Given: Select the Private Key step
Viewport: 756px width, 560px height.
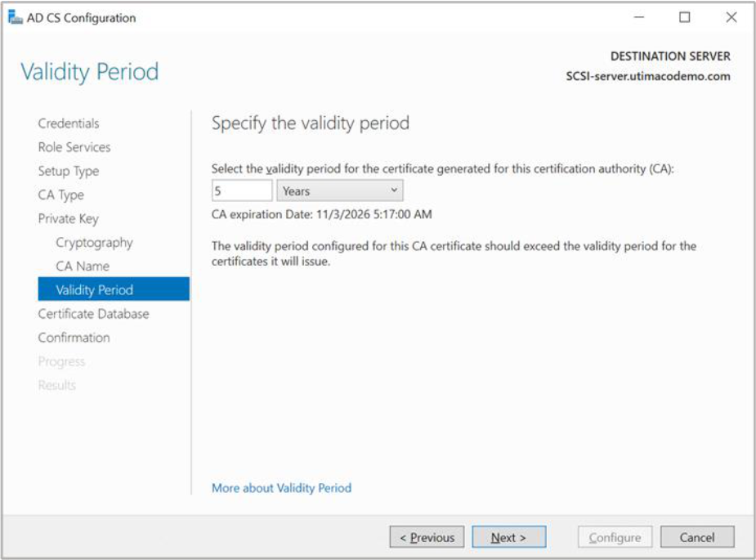Looking at the screenshot, I should pos(68,218).
